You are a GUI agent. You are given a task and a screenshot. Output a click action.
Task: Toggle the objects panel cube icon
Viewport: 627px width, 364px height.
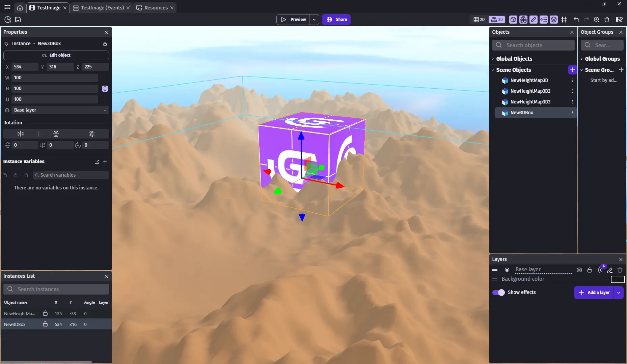513,20
